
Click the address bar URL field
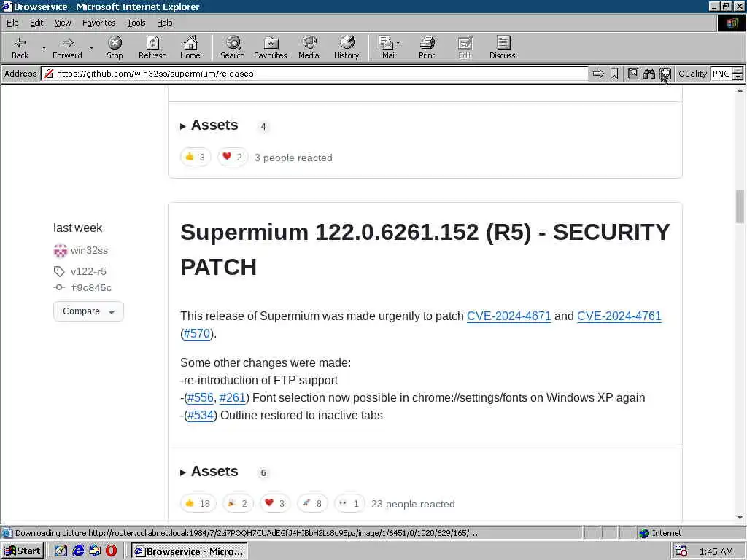314,74
